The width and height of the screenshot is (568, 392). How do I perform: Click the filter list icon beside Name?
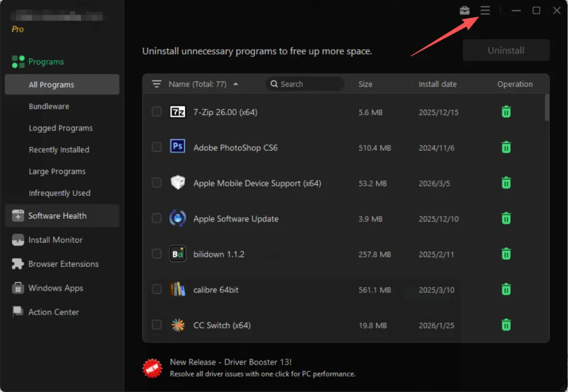[157, 84]
